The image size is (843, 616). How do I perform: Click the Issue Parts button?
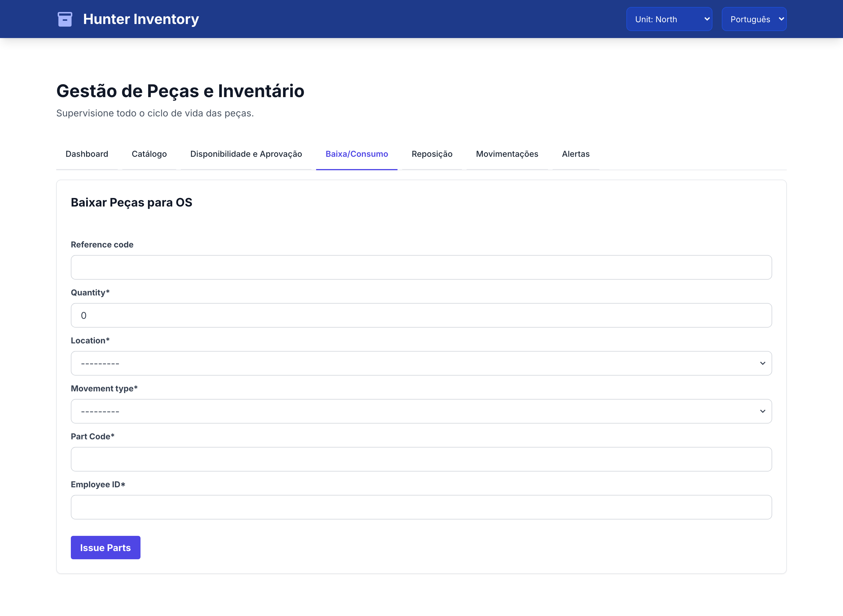(x=106, y=548)
